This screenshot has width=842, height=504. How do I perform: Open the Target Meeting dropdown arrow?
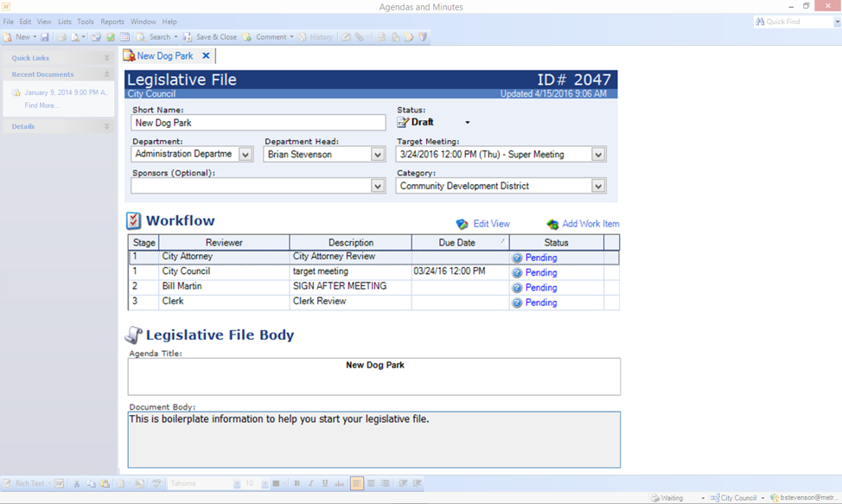pos(598,155)
